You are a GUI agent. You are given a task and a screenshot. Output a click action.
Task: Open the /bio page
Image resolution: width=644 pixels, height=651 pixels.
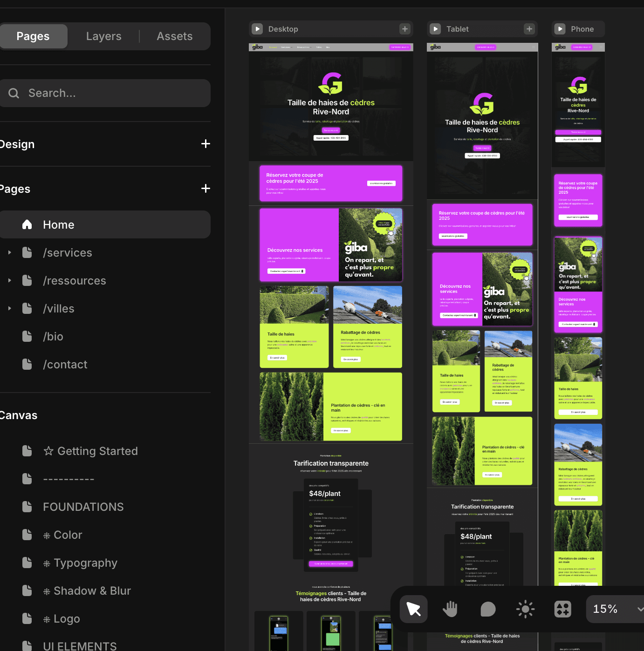pyautogui.click(x=53, y=336)
